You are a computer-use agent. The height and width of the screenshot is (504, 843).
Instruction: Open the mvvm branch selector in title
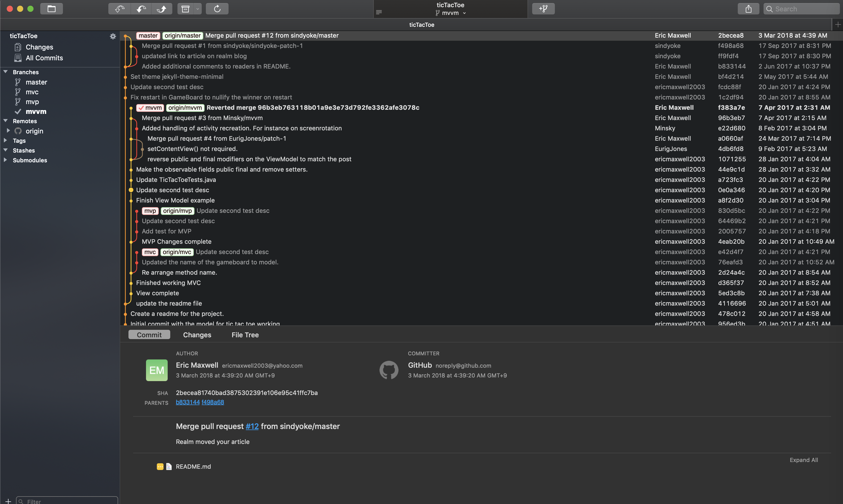pos(450,13)
